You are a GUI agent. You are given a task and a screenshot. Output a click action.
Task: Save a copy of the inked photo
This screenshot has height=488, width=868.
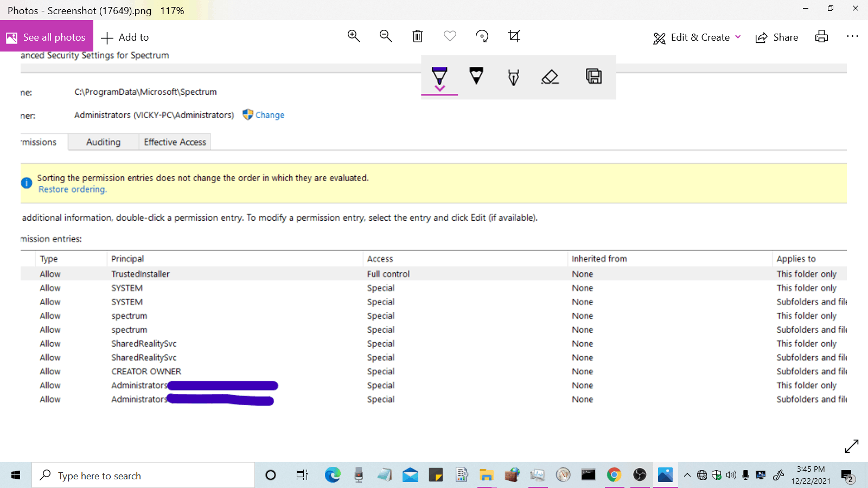pos(593,76)
